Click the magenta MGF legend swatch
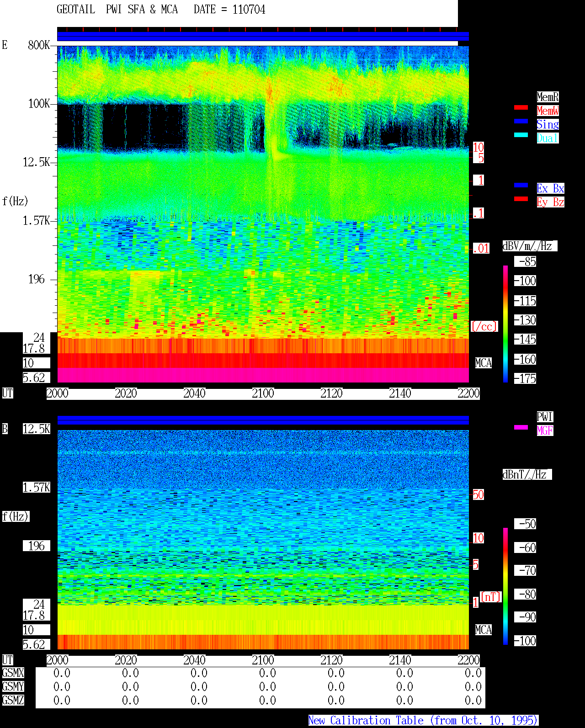The width and height of the screenshot is (585, 728). click(521, 427)
